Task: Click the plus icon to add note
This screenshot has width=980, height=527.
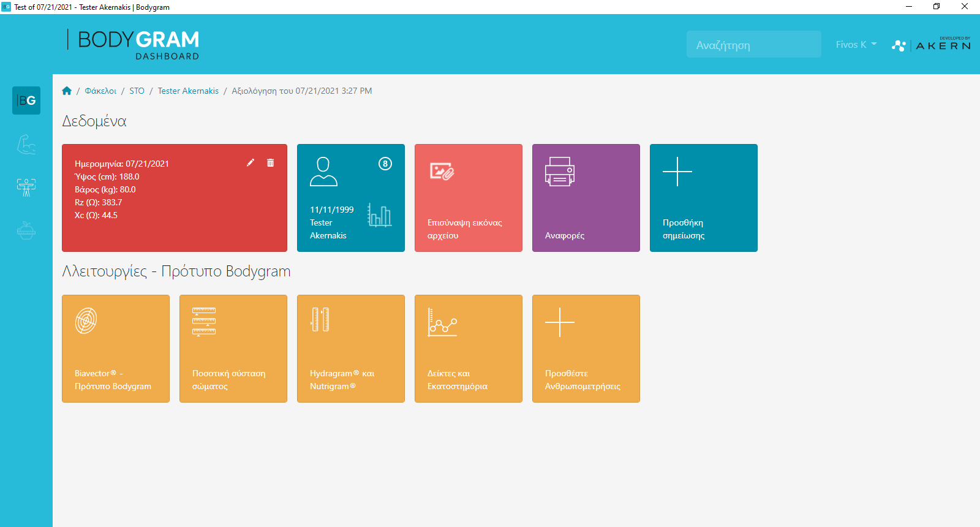Action: coord(677,172)
